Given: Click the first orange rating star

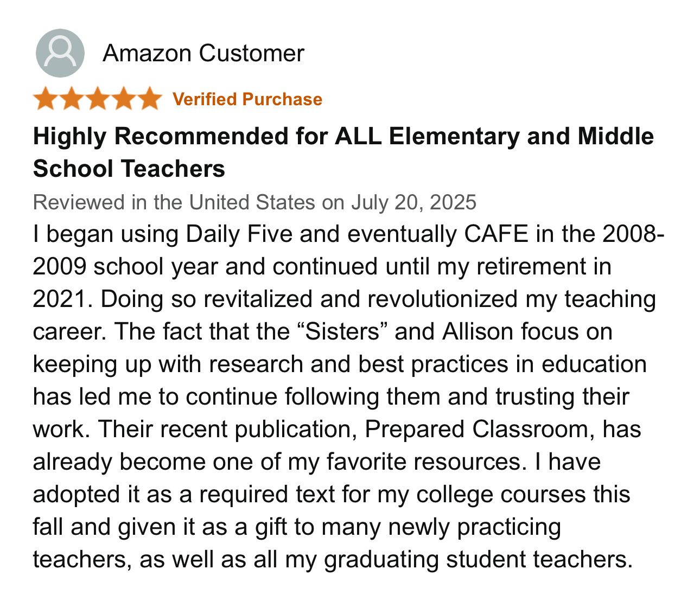Looking at the screenshot, I should [45, 99].
